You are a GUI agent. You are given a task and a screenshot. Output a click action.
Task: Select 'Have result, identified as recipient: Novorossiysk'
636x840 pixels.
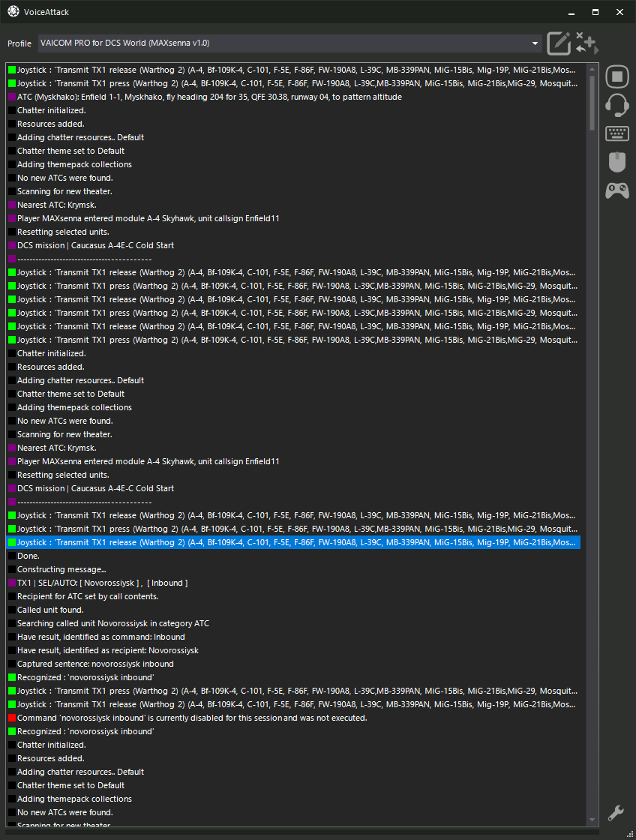(x=293, y=650)
